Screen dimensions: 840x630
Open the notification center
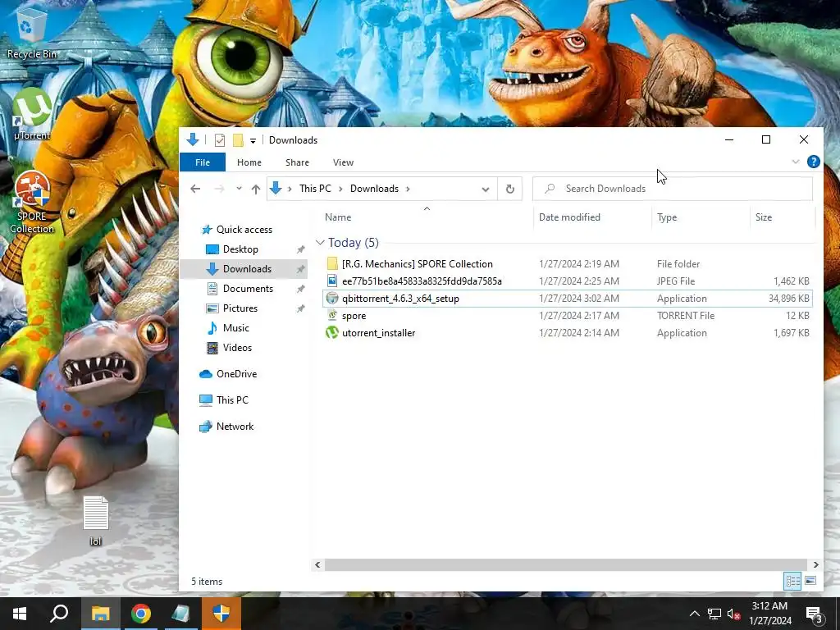[814, 614]
